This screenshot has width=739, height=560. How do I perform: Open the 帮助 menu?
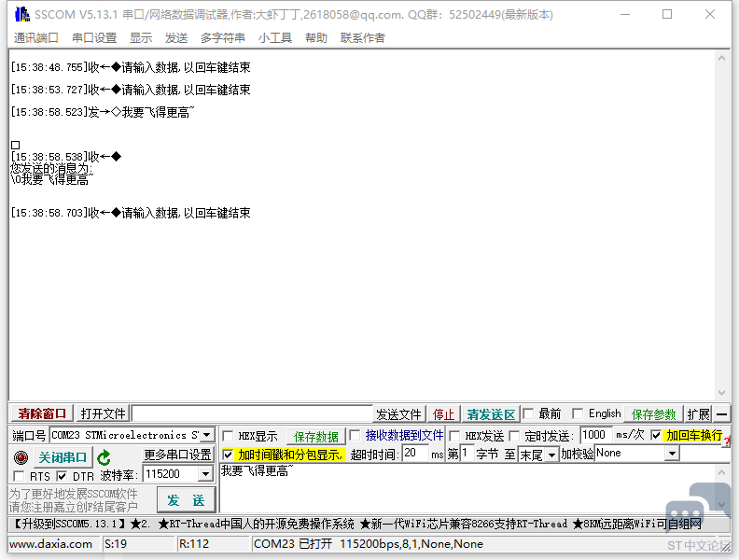click(x=316, y=37)
